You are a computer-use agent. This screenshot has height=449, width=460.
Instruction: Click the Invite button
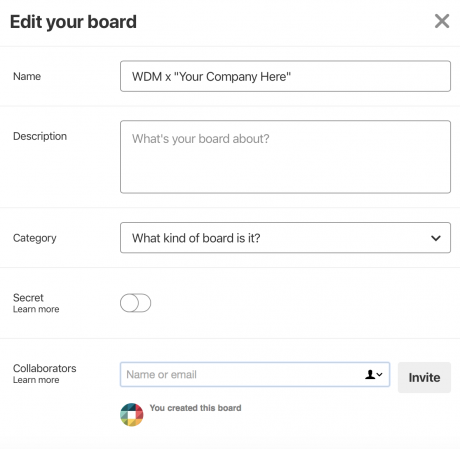424,377
